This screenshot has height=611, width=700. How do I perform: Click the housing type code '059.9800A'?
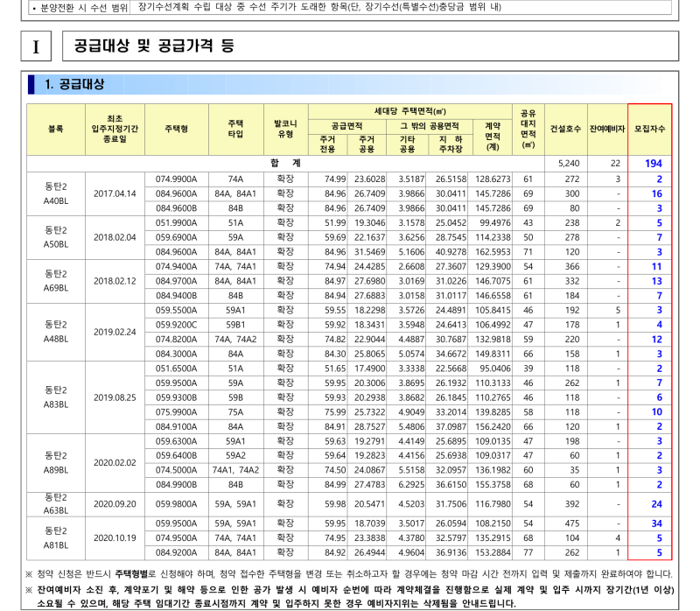click(177, 504)
